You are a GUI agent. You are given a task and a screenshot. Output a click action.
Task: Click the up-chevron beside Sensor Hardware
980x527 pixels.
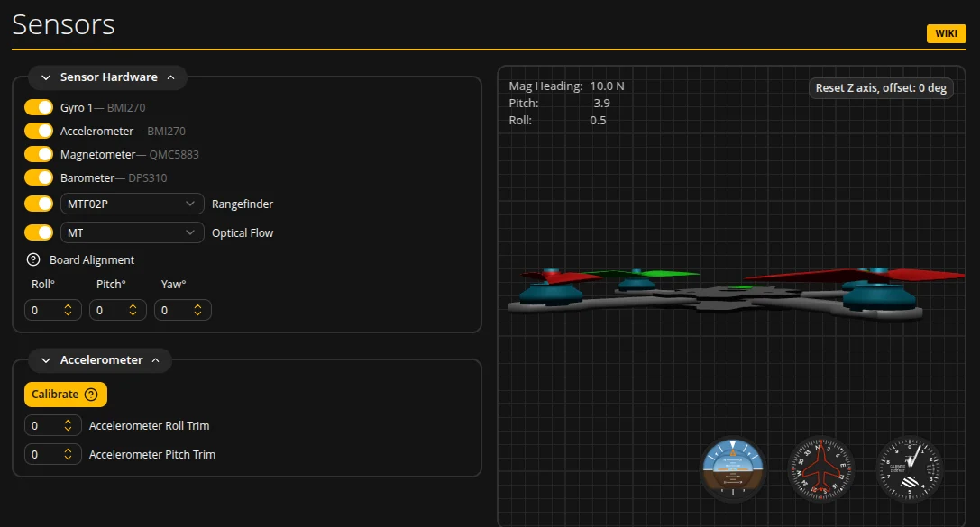point(170,77)
